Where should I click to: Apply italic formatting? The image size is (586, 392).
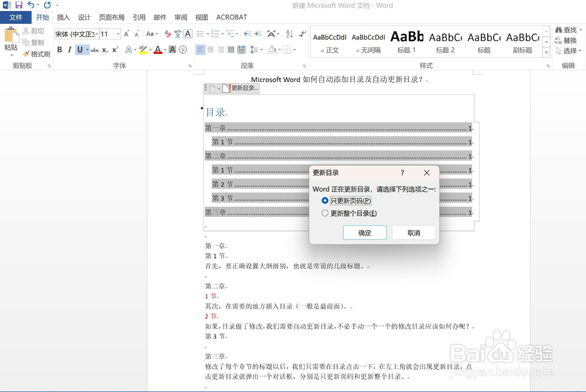(70, 50)
